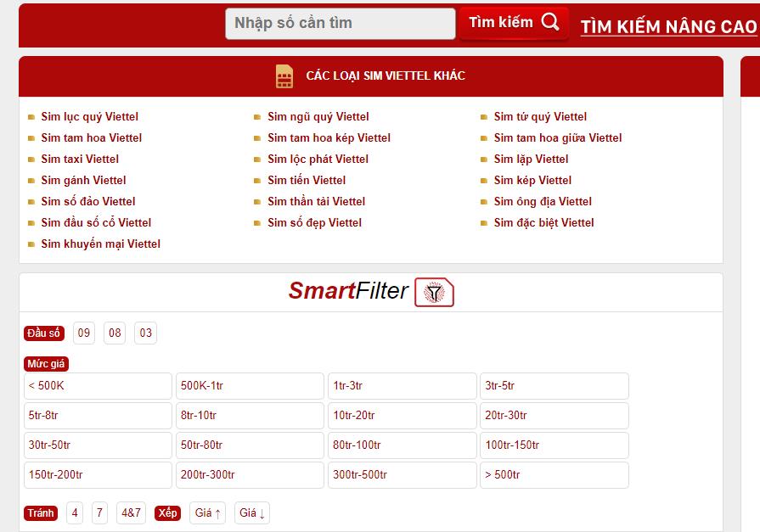This screenshot has width=760, height=532.
Task: Open 'Sim số đảo Viettel' link
Action: point(88,202)
